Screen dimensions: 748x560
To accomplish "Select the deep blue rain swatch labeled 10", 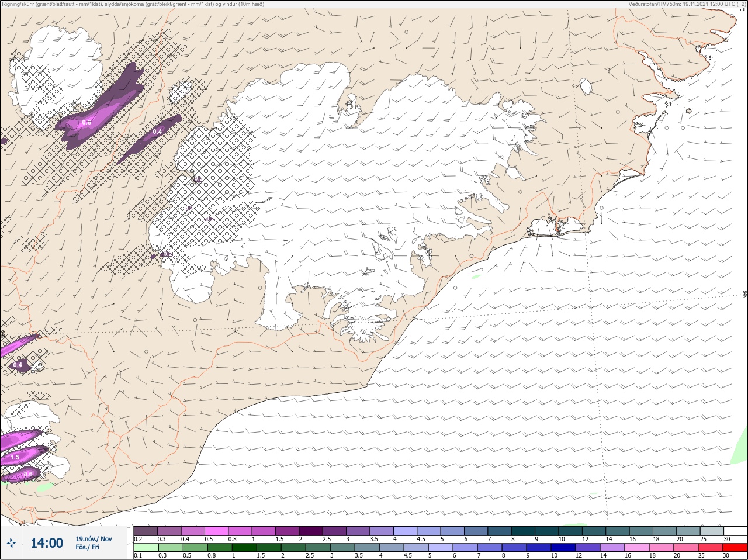I will pos(563,548).
